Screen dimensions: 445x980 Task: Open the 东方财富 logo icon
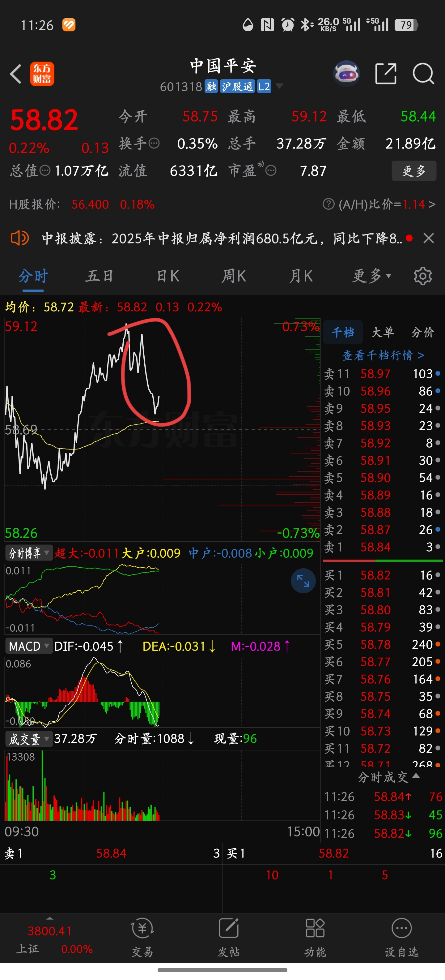(42, 74)
